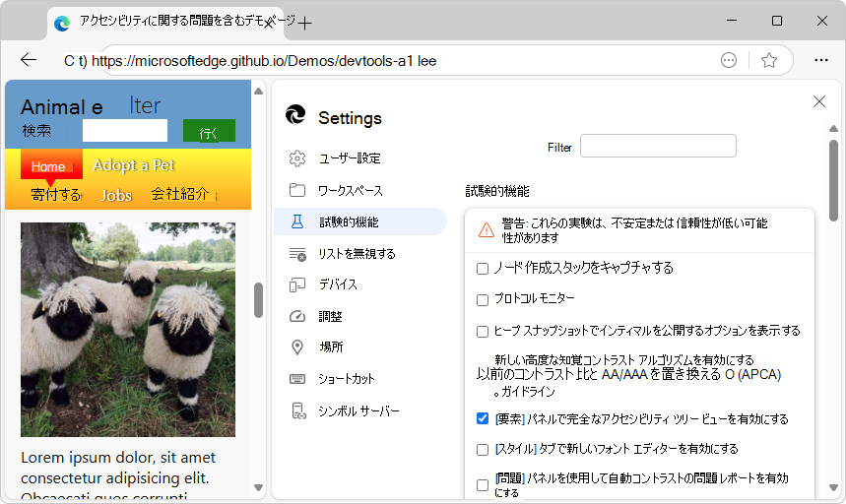Click the experiments warning message text
The image size is (846, 504).
point(634,230)
